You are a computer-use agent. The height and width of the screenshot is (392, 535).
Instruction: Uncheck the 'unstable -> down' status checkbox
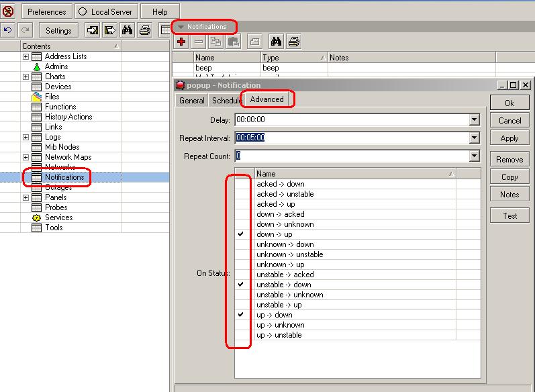241,284
